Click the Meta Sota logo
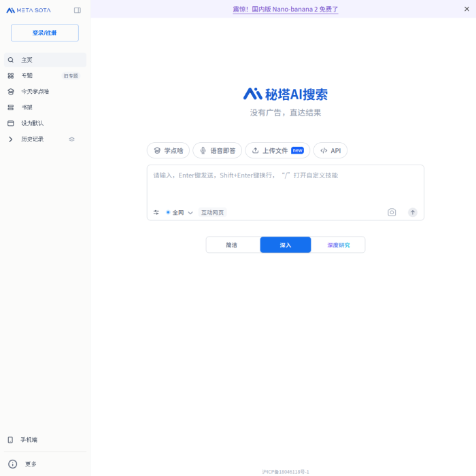The image size is (476, 476). 29,10
